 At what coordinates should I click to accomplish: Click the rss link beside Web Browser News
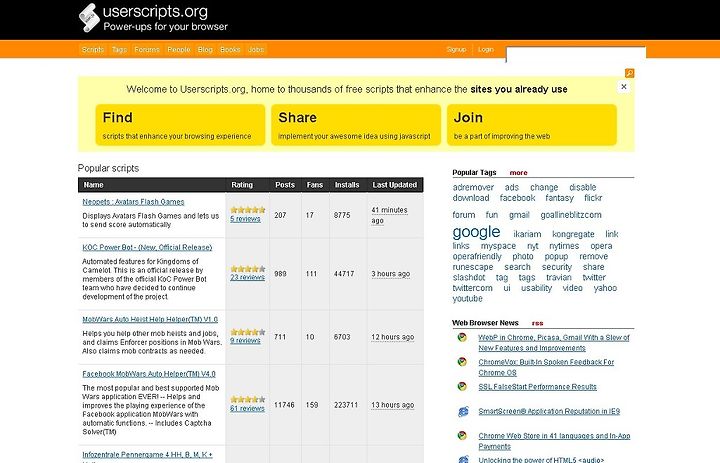[x=537, y=323]
